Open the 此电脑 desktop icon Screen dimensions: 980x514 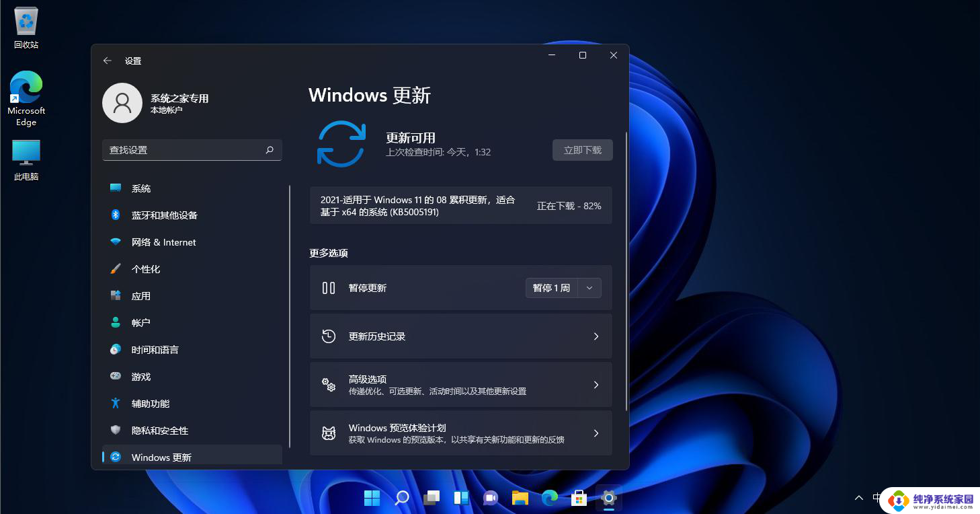point(26,160)
